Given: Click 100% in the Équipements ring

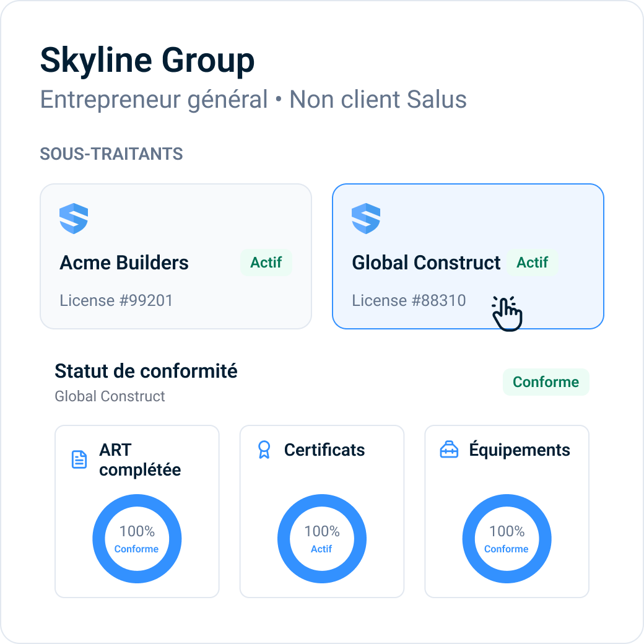Looking at the screenshot, I should (x=507, y=531).
